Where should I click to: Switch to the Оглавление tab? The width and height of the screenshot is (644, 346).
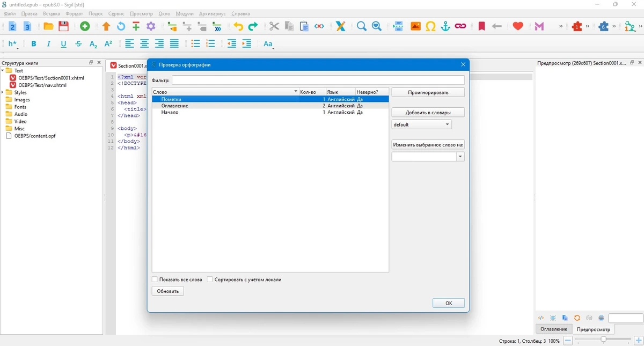554,329
